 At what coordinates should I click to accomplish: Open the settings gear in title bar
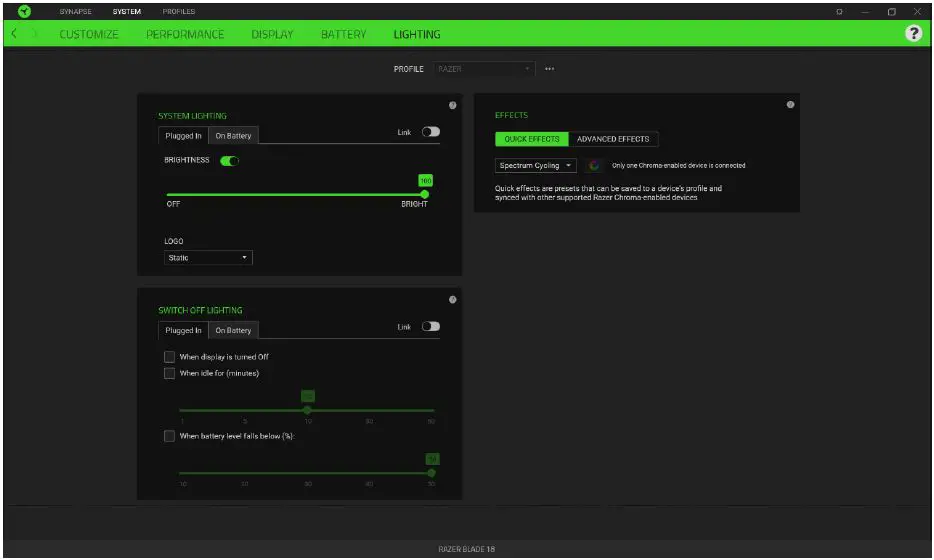(839, 11)
